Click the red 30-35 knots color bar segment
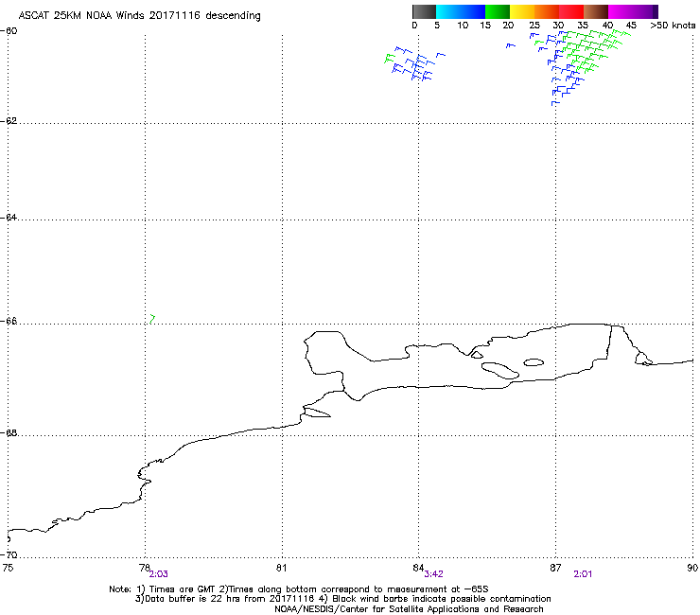This screenshot has height=615, width=700. pyautogui.click(x=571, y=11)
